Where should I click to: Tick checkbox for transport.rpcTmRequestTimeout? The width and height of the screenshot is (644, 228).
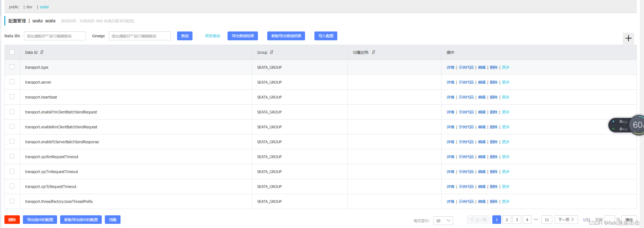tap(12, 171)
